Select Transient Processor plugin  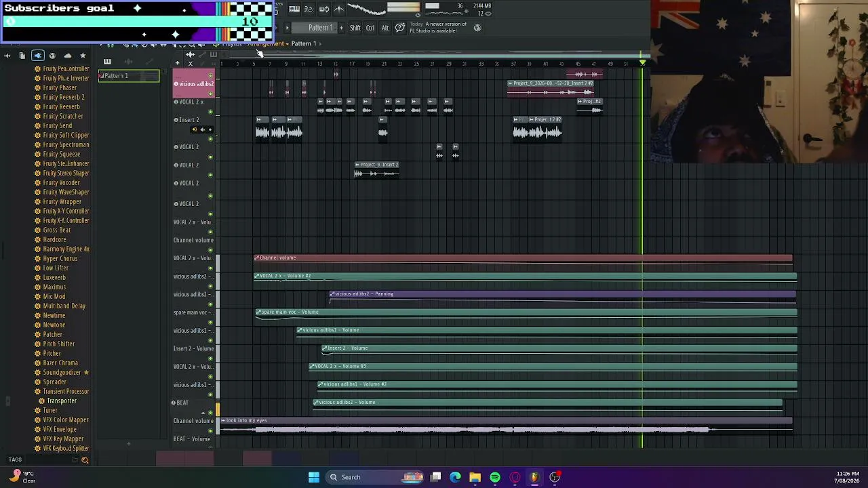click(x=66, y=391)
